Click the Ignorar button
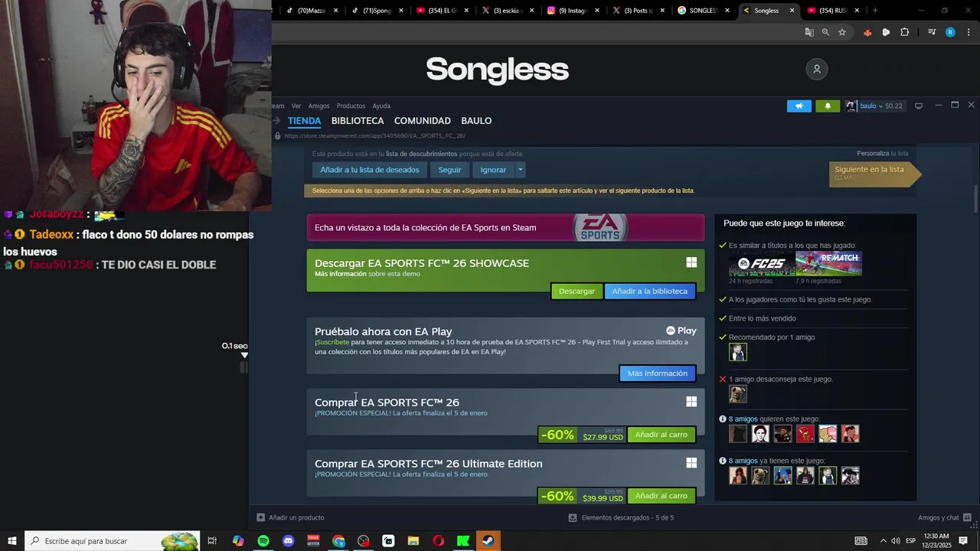 pyautogui.click(x=493, y=170)
